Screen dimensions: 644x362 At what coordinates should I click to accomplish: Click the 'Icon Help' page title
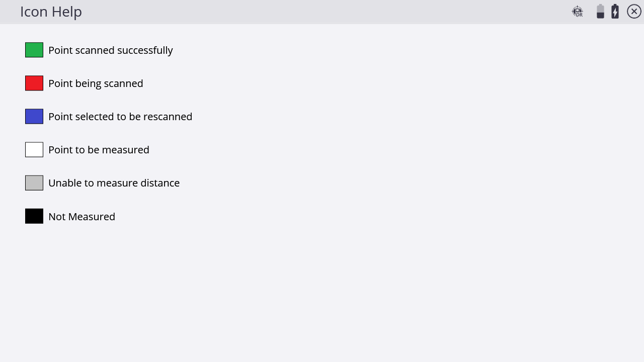pyautogui.click(x=51, y=12)
